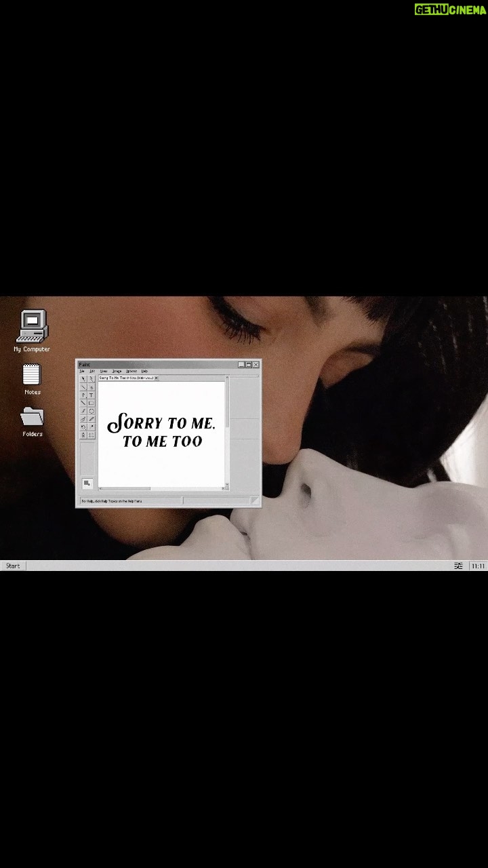Image resolution: width=488 pixels, height=868 pixels.
Task: Open the Notes desktop icon
Action: [x=32, y=379]
